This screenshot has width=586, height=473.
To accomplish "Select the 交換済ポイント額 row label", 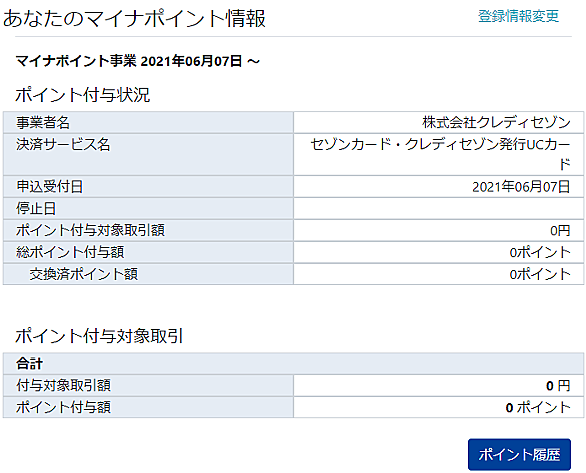I will click(x=84, y=274).
